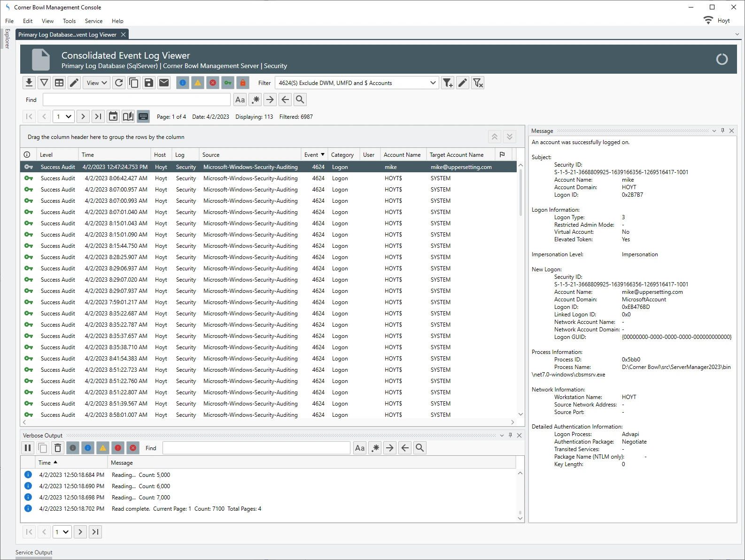Open the View dropdown in the toolbar

point(97,83)
